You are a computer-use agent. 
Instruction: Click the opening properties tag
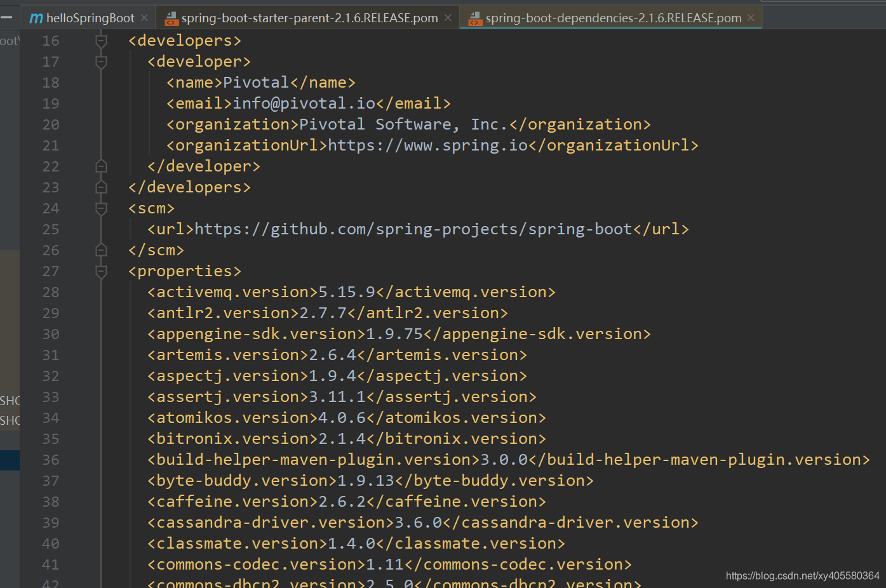(185, 271)
